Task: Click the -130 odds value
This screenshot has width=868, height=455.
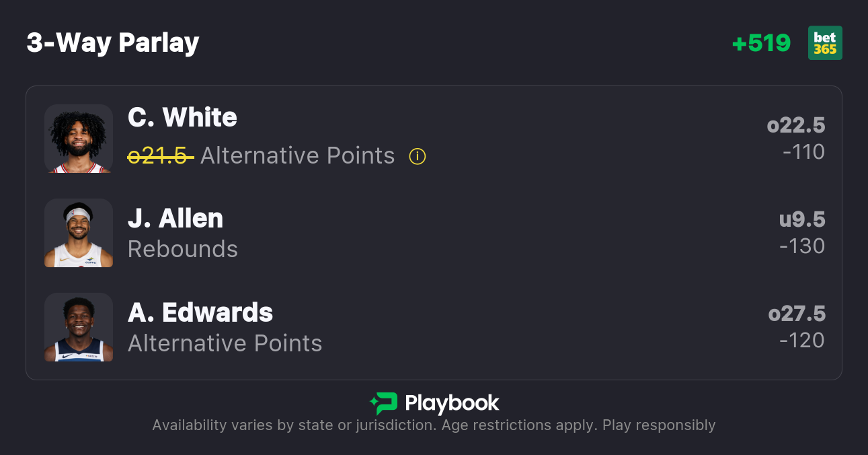Action: pyautogui.click(x=802, y=246)
